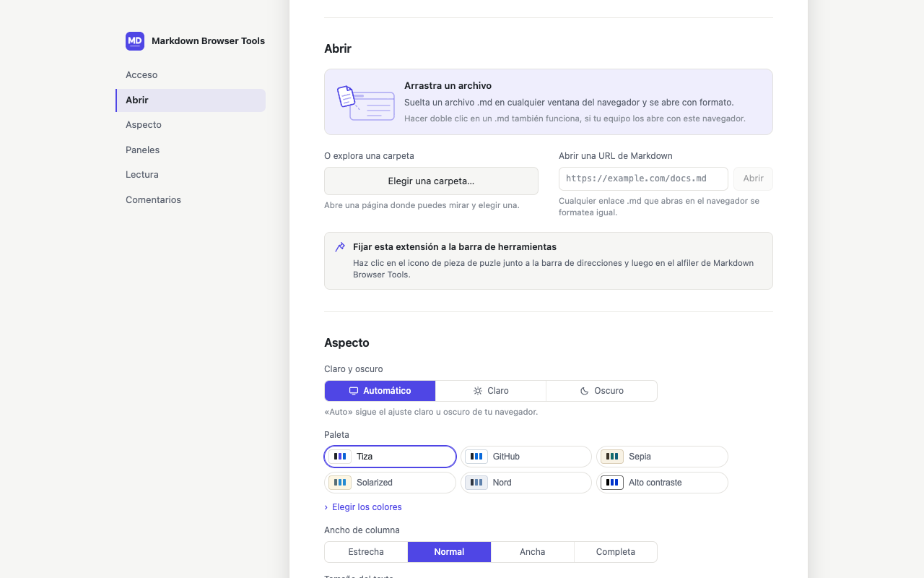Click the file drag illustration icon
The height and width of the screenshot is (578, 924).
366,103
